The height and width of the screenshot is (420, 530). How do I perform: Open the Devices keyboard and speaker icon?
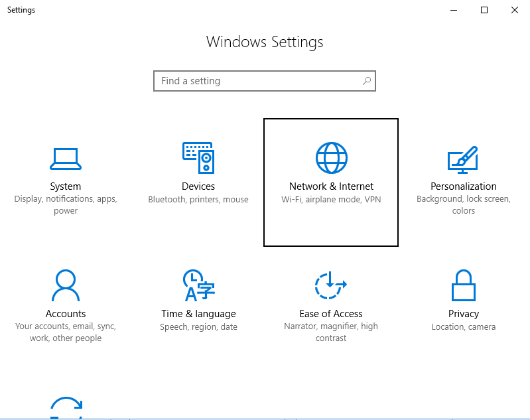(198, 158)
